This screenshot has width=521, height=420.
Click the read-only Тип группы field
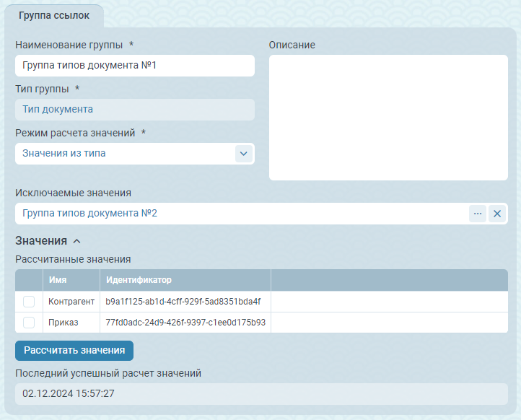[134, 110]
